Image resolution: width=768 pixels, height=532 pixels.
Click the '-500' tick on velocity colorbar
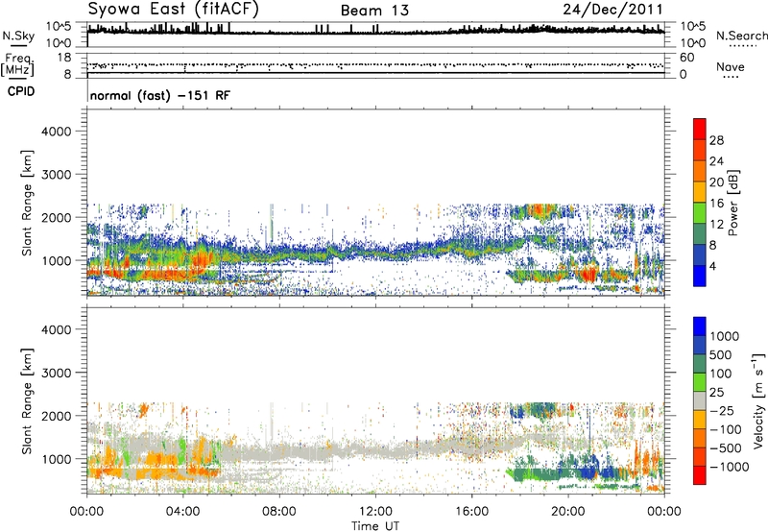tap(725, 447)
